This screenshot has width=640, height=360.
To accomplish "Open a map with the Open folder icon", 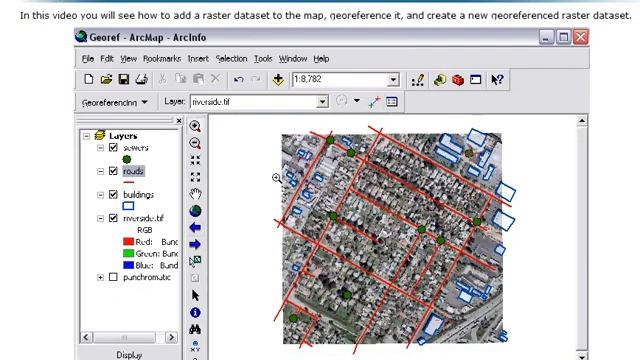I will [x=106, y=79].
